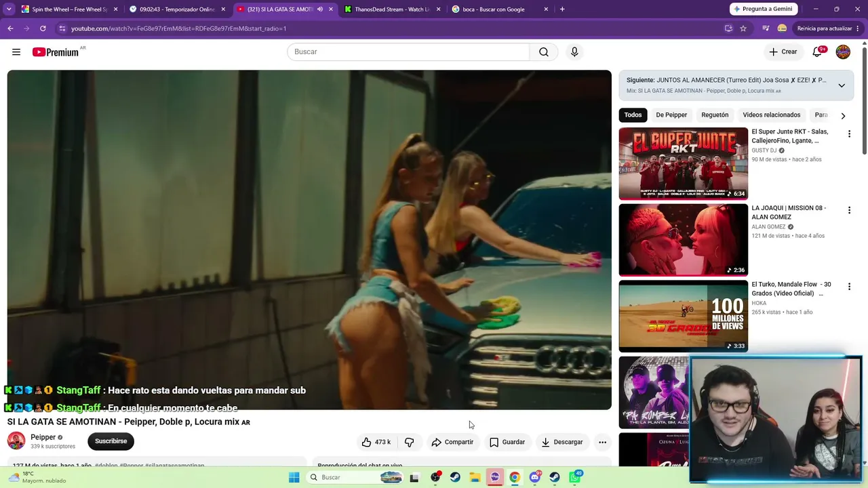868x488 pixels.
Task: View site information icon in address bar
Action: point(62,28)
